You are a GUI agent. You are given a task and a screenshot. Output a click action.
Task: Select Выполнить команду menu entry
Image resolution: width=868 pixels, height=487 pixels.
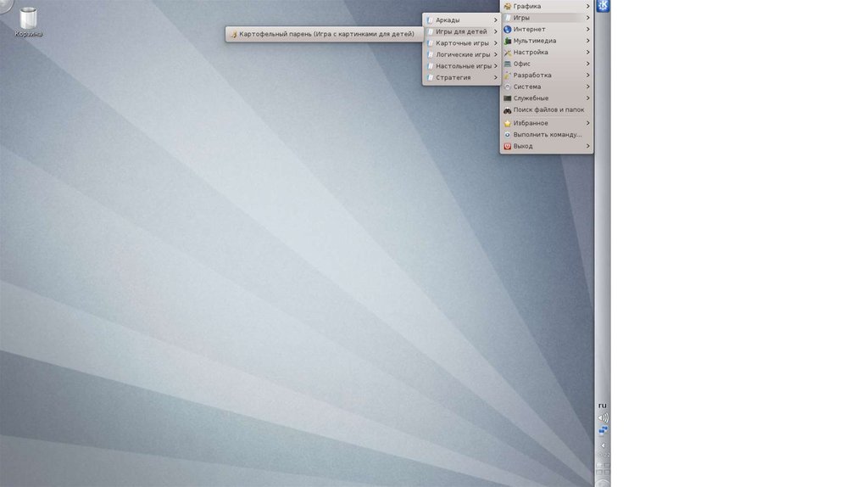547,134
